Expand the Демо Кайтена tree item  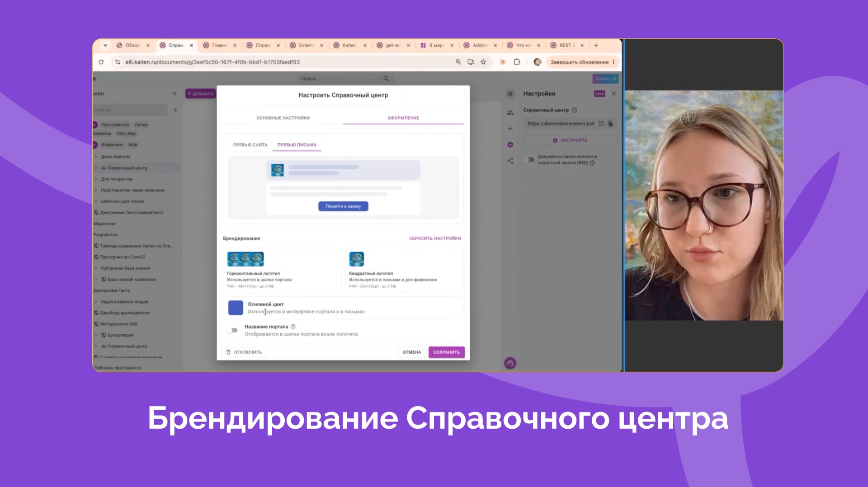pyautogui.click(x=96, y=157)
